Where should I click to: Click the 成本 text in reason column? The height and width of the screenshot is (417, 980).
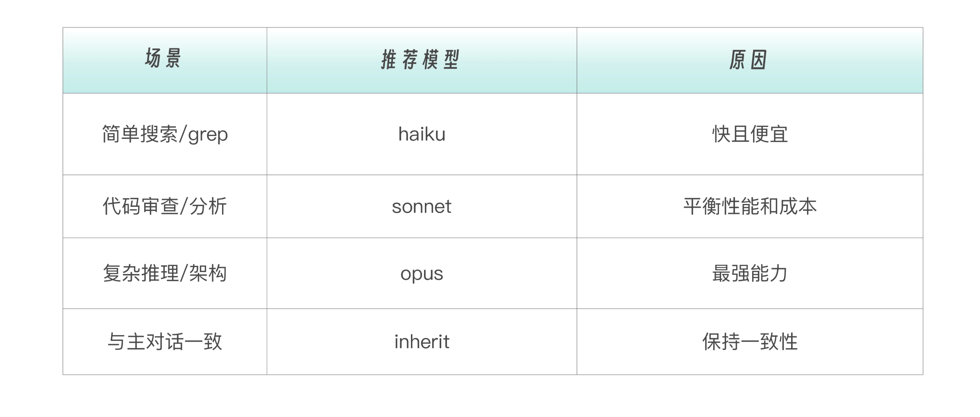(798, 206)
